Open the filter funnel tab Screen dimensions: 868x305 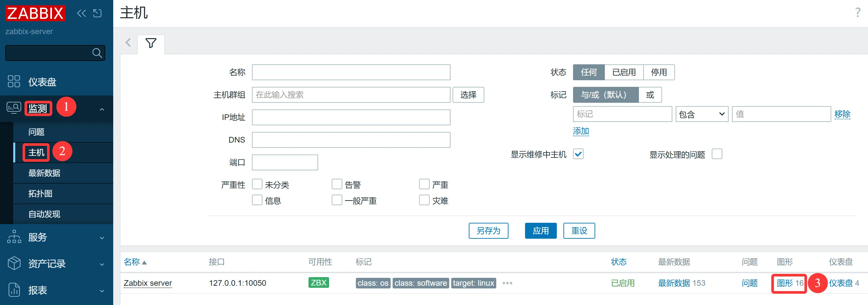151,43
